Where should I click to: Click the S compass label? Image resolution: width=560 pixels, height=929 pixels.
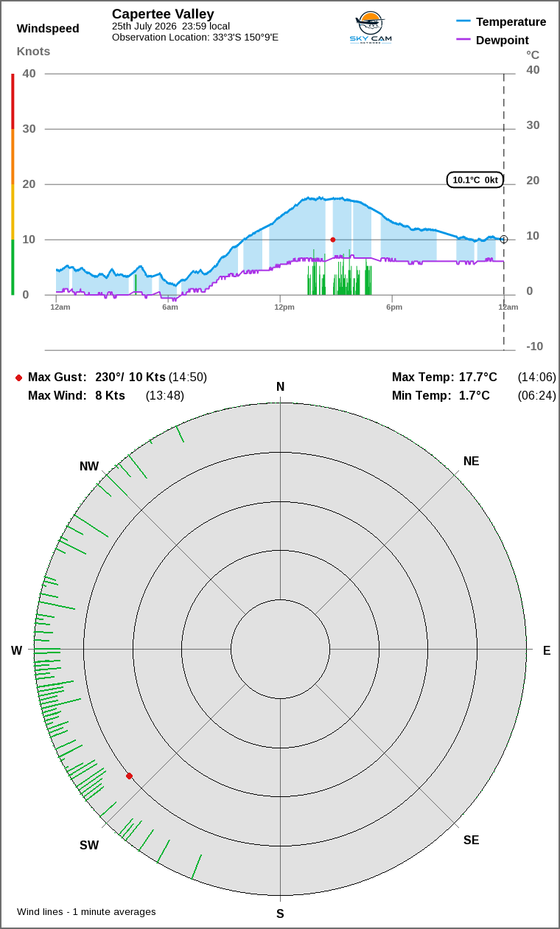[x=280, y=914]
